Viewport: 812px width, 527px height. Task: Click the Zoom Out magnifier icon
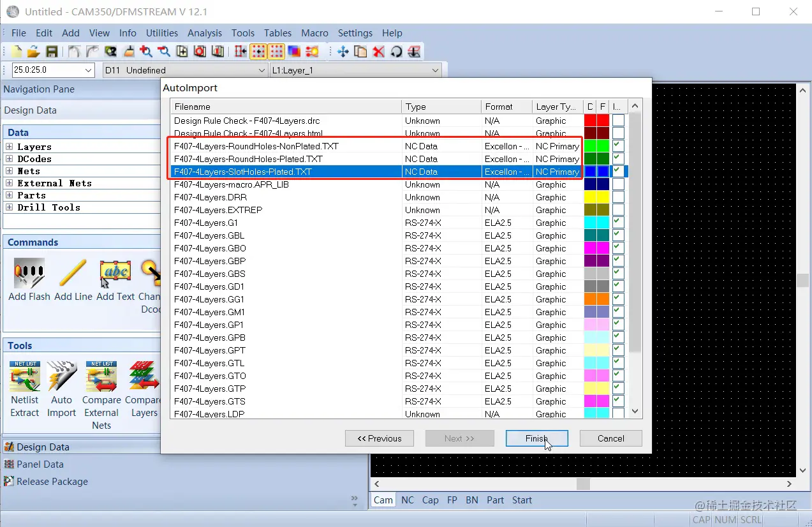164,52
